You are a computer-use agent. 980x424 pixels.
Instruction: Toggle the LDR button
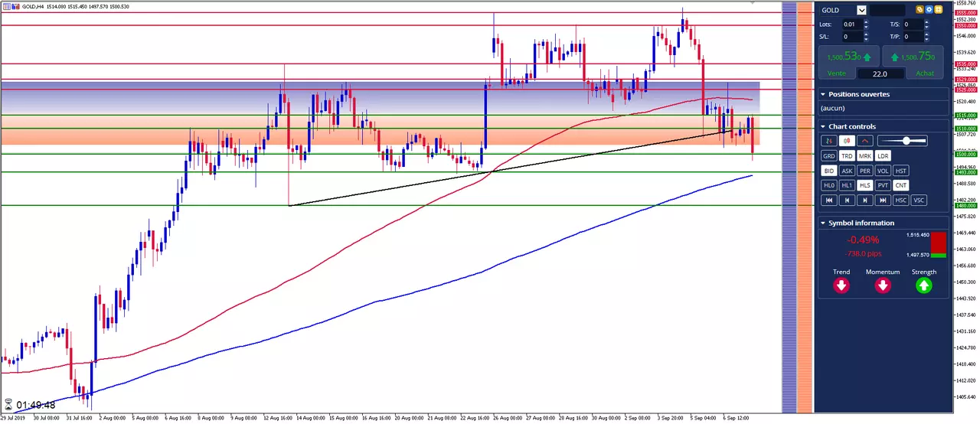883,155
